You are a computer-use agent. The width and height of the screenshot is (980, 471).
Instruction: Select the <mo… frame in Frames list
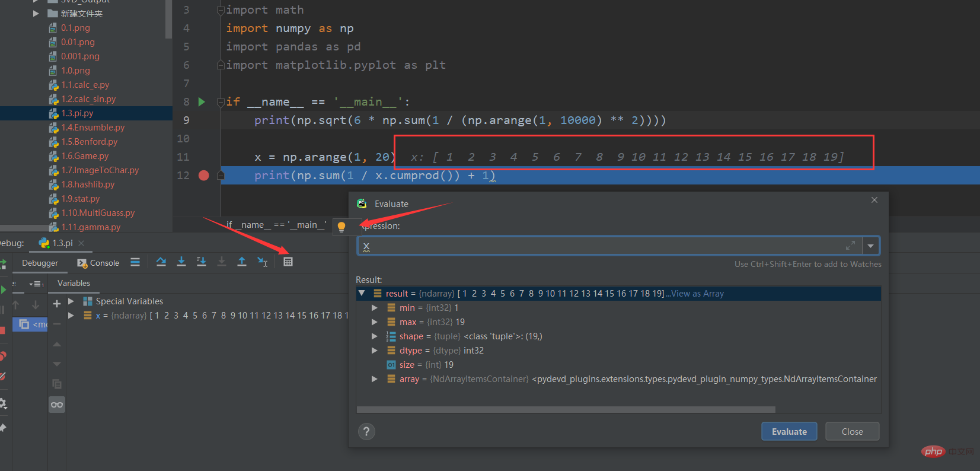(30, 324)
